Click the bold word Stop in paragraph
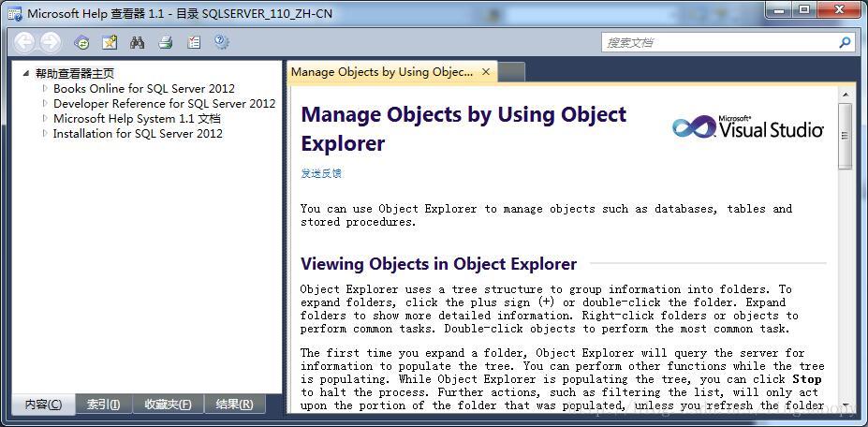 coord(807,379)
